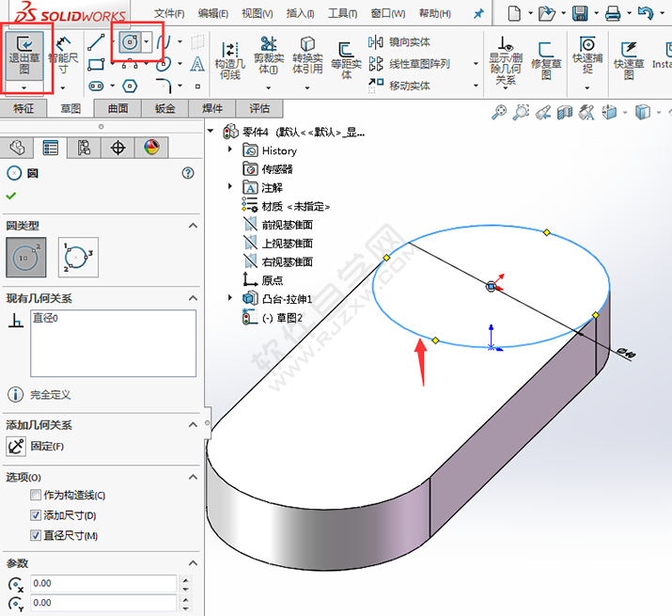The width and height of the screenshot is (672, 616).
Task: Click Mirror Entities (镜向实体)
Action: pos(399,42)
